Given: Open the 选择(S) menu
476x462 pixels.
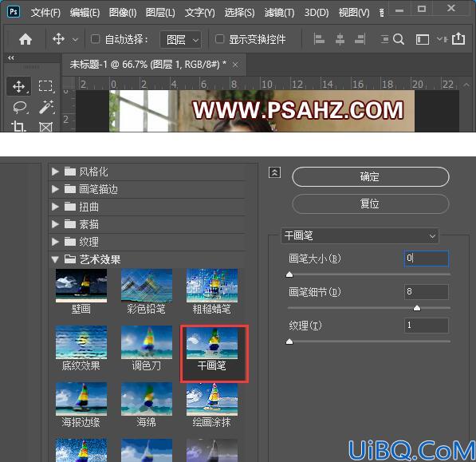Looking at the screenshot, I should (239, 13).
